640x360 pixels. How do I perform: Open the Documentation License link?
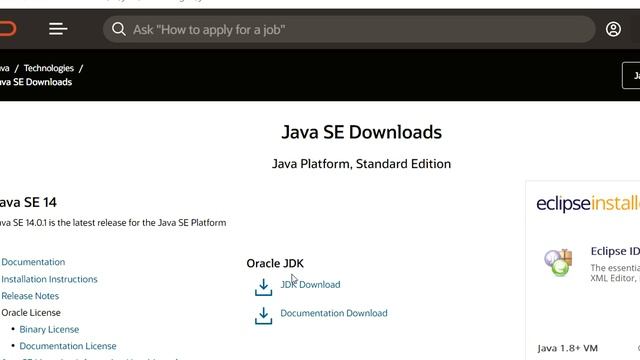[68, 346]
